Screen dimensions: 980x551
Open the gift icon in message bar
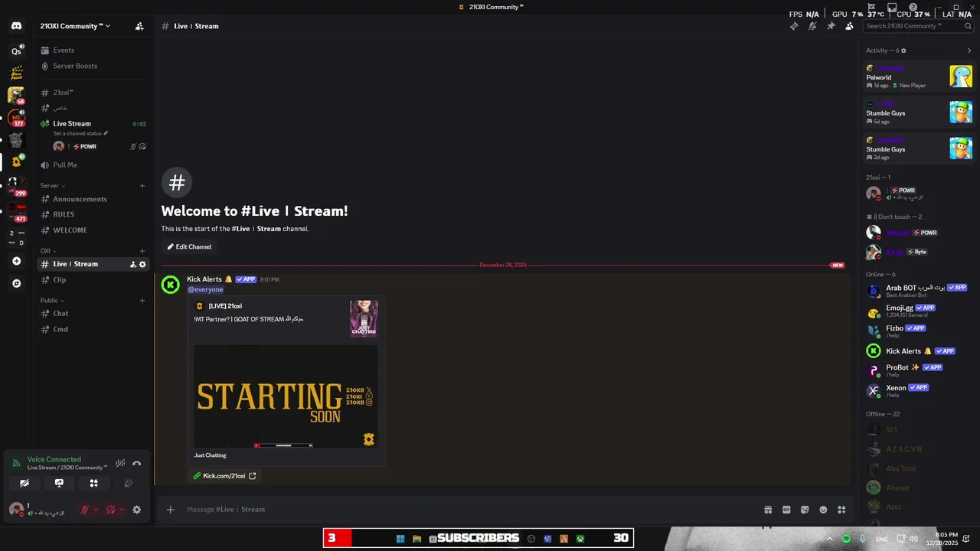click(768, 510)
